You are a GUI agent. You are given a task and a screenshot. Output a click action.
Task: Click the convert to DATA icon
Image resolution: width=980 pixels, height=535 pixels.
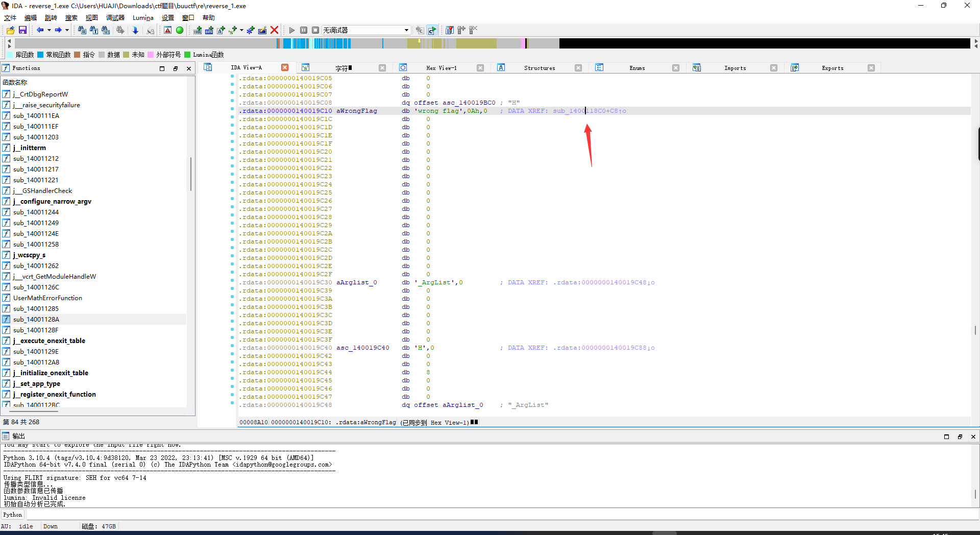[209, 30]
